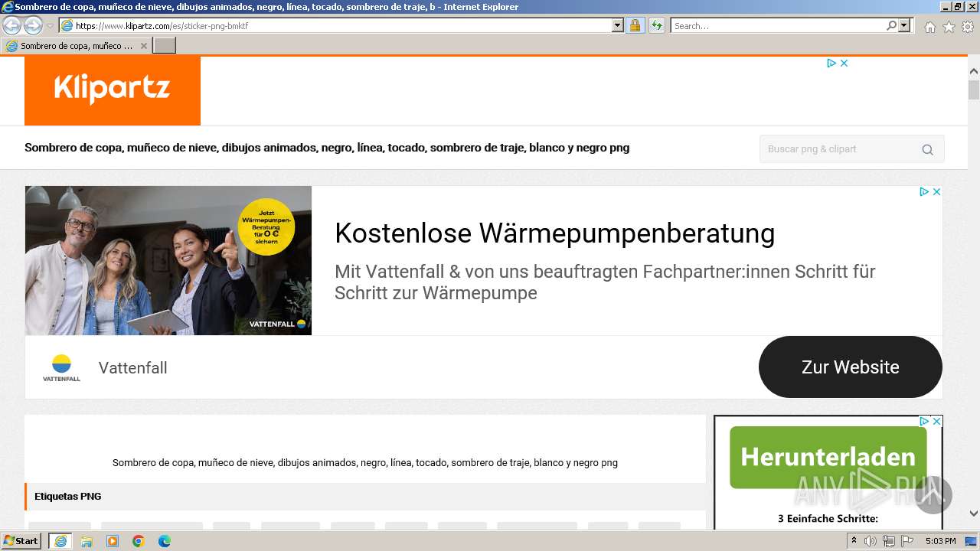Viewport: 980px width, 551px height.
Task: Click Kostenlose Wärmepumpenberatung ad headline
Action: pos(555,233)
